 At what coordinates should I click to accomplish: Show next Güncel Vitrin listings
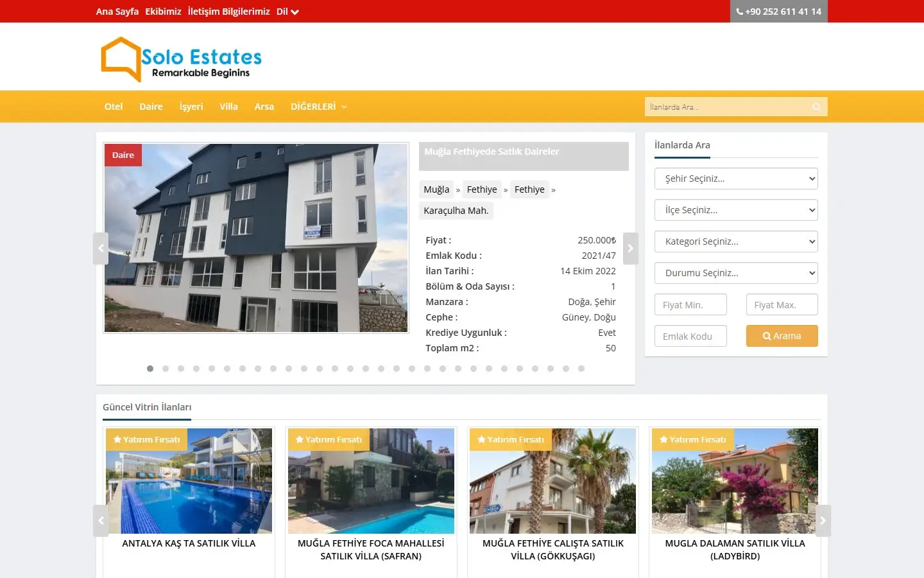823,521
